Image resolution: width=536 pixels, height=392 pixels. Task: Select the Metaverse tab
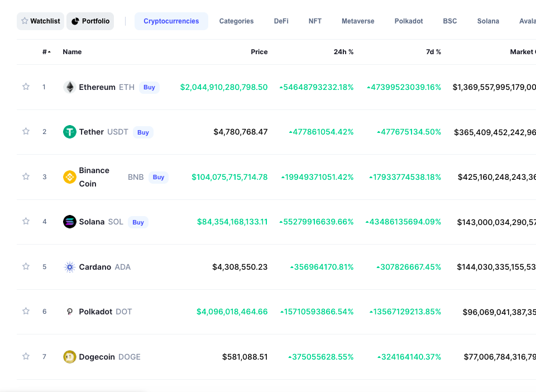(x=358, y=21)
